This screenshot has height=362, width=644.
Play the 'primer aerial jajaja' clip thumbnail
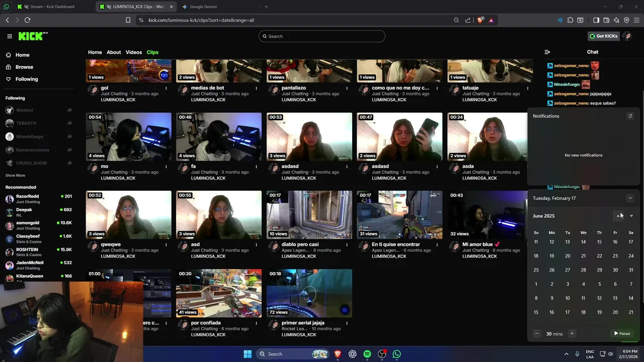tap(309, 293)
